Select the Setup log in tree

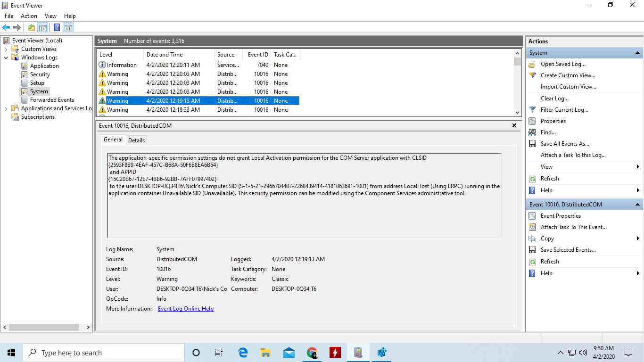pyautogui.click(x=37, y=83)
